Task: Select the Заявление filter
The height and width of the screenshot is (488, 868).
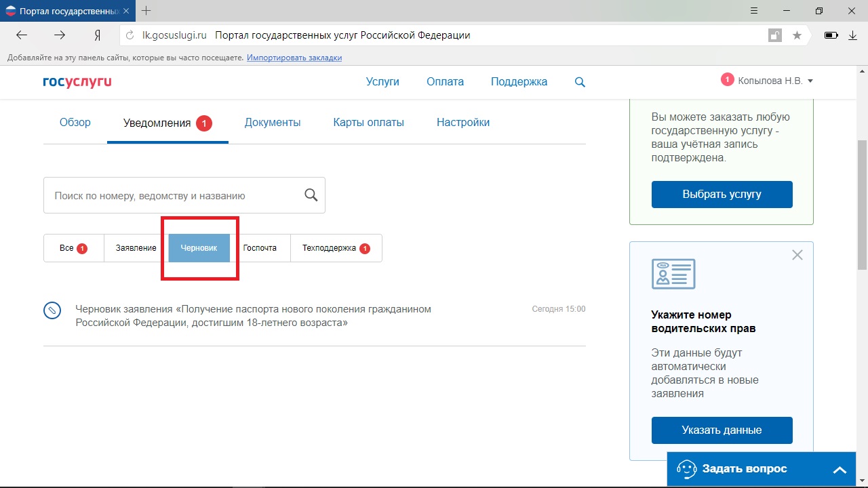Action: click(136, 248)
